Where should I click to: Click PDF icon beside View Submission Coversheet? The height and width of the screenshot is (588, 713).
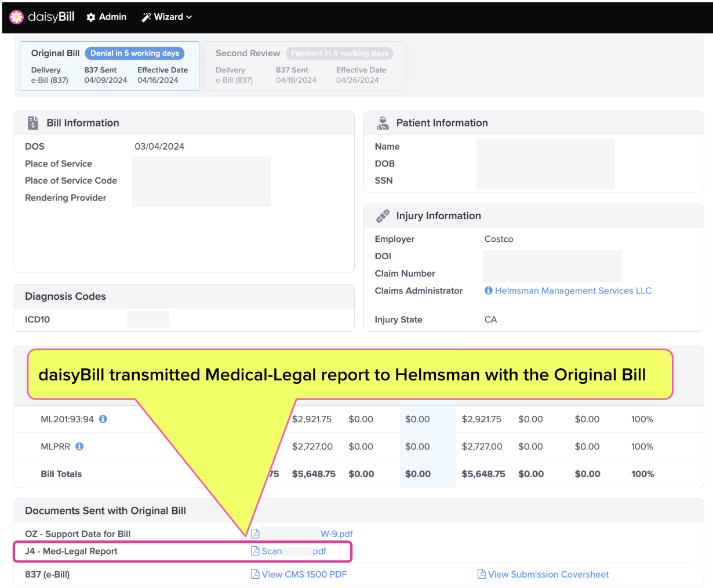(481, 574)
